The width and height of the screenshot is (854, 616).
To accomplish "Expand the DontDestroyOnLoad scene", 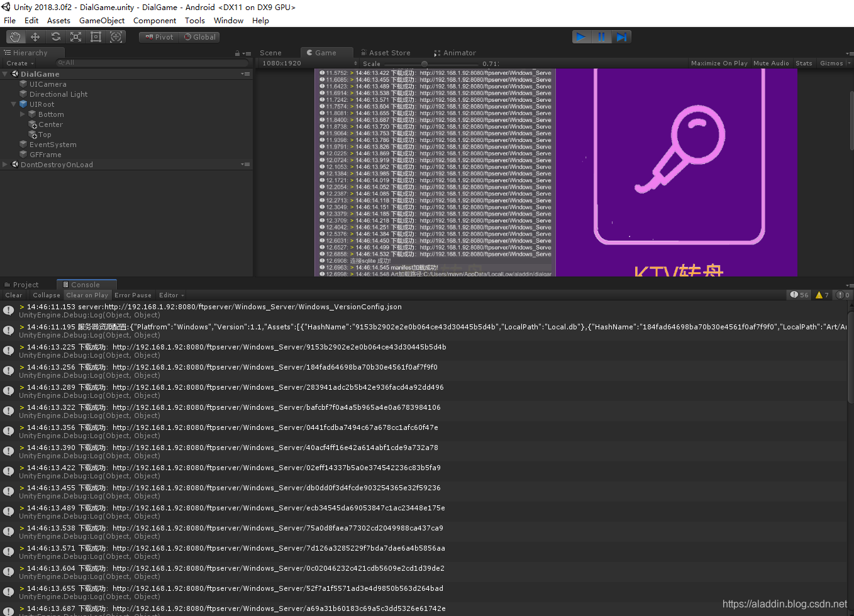I will click(5, 165).
